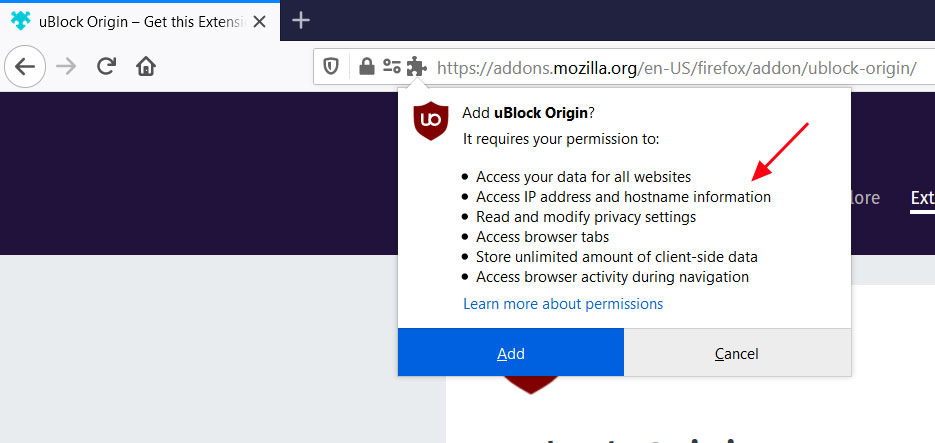Open the Home page button
Screen dimensions: 935x443
point(146,67)
